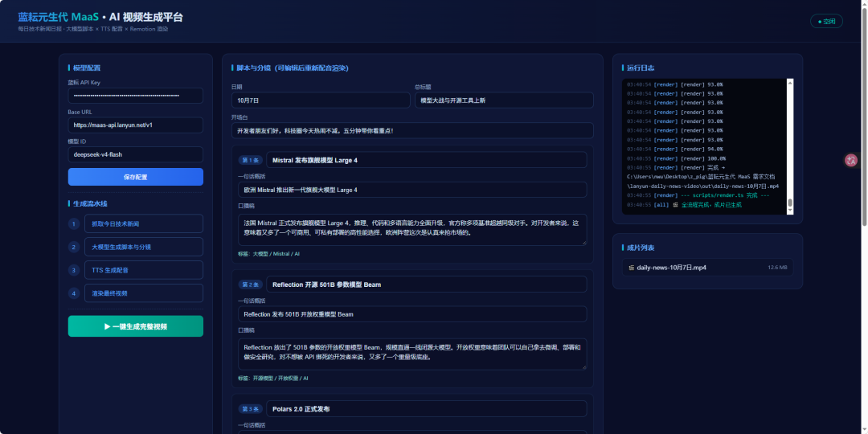The width and height of the screenshot is (868, 434).
Task: Click the 第 2 条 badge
Action: coord(250,285)
